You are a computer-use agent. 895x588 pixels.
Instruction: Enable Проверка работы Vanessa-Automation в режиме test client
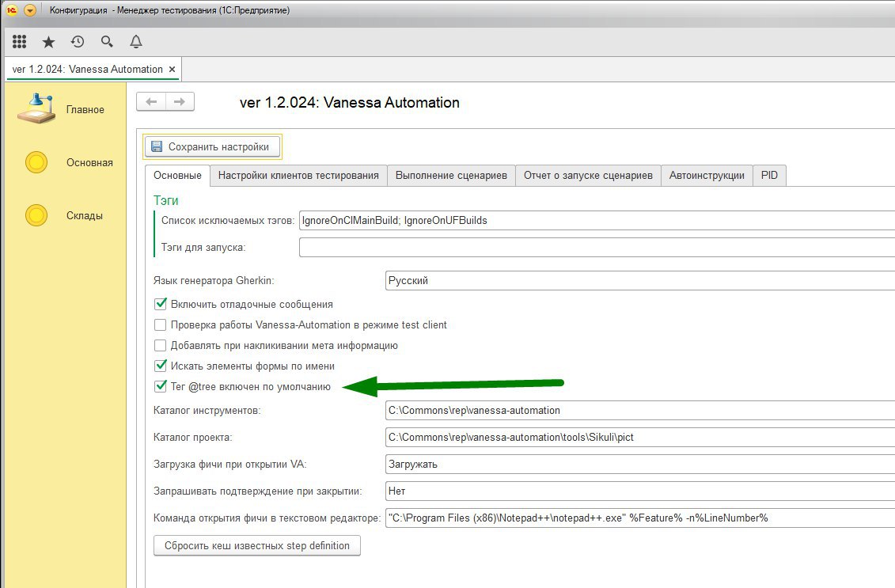(161, 324)
